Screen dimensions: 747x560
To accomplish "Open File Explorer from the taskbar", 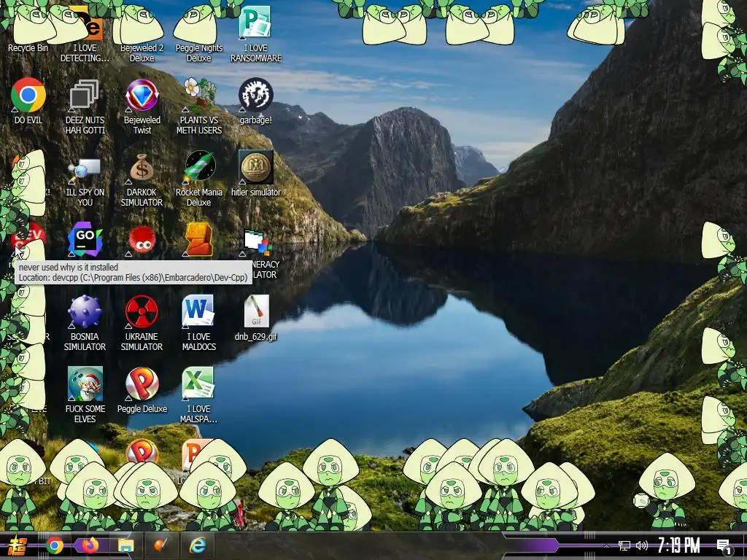I will (x=125, y=545).
